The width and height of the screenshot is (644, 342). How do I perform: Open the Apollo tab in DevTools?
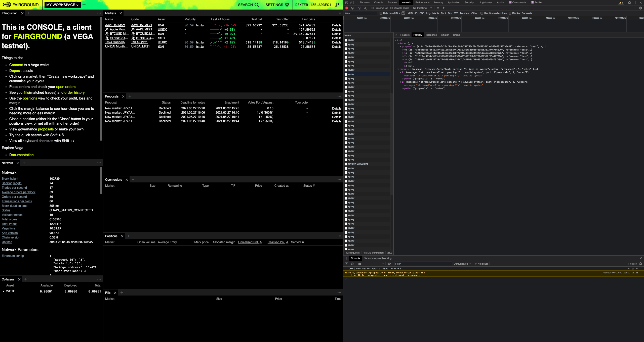click(500, 3)
